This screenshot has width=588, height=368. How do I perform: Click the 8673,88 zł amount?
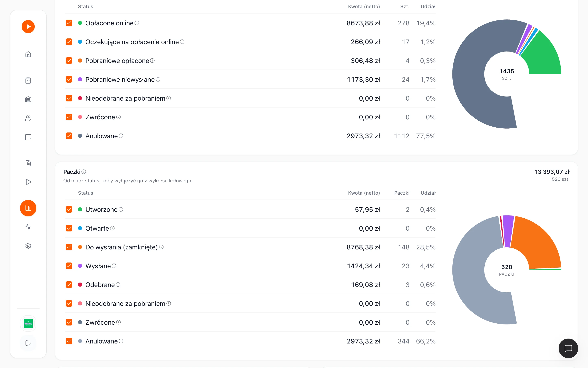point(363,23)
